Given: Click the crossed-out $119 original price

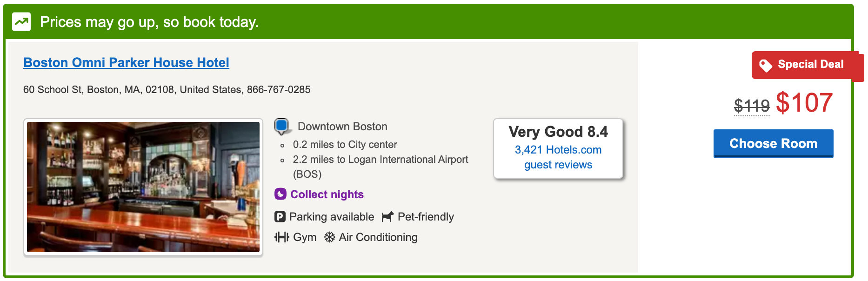Looking at the screenshot, I should click(x=752, y=106).
